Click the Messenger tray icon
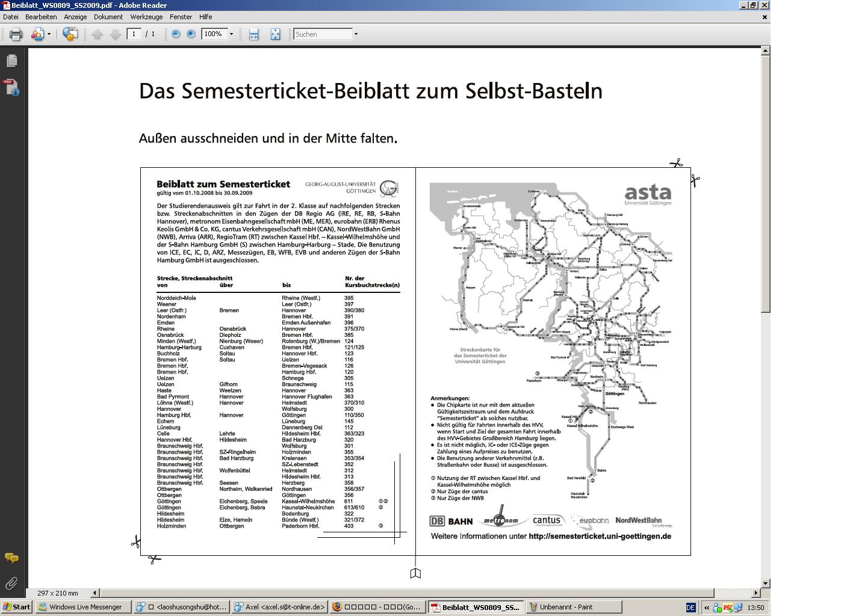Screen dimensions: 844x616 pyautogui.click(x=718, y=607)
